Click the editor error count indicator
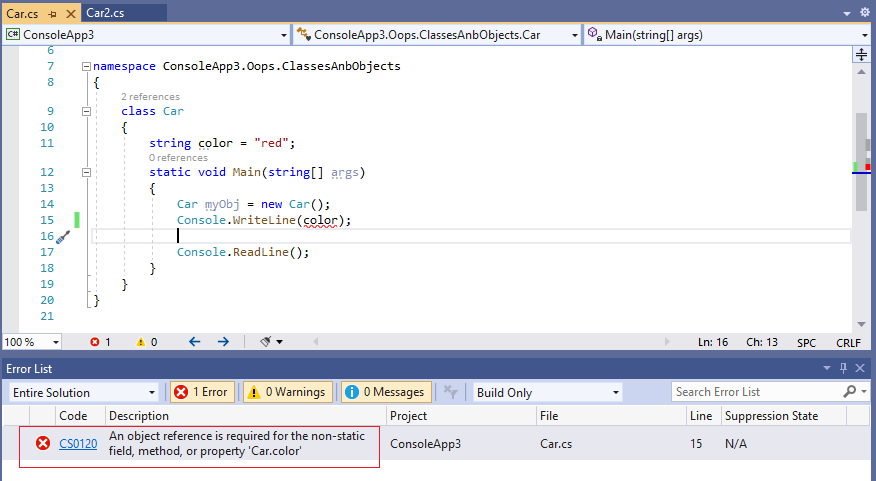The width and height of the screenshot is (876, 481). 101,342
